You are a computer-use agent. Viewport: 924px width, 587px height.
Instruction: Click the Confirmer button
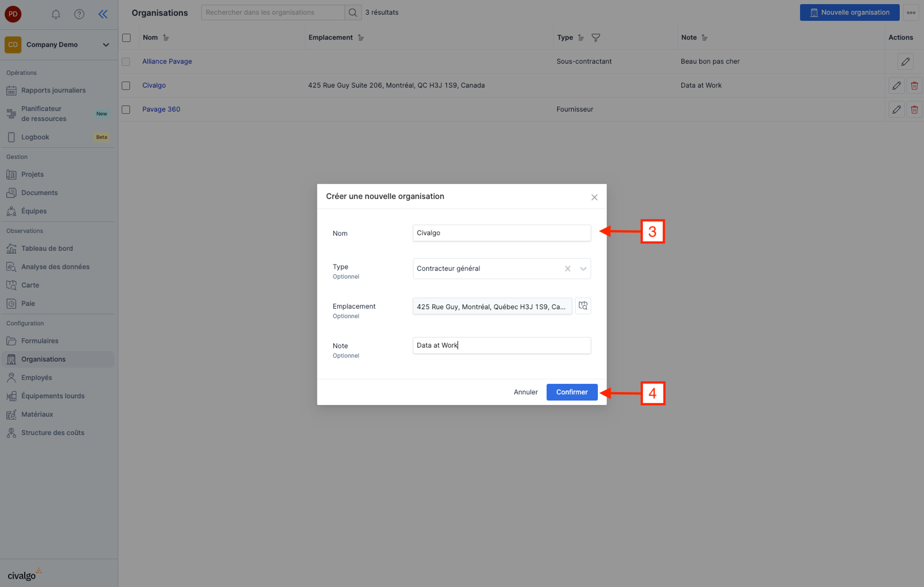pos(571,392)
